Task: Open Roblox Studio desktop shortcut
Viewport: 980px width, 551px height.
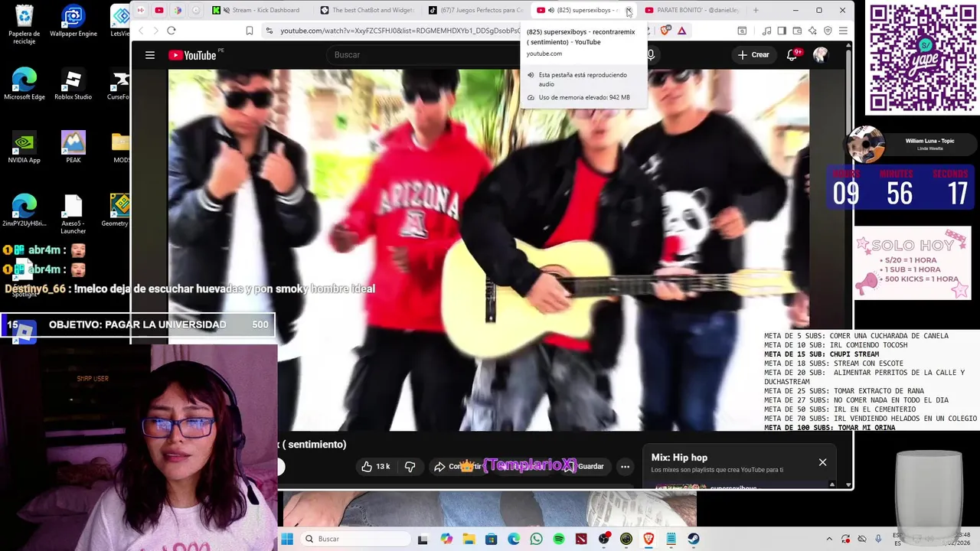Action: coord(73,84)
